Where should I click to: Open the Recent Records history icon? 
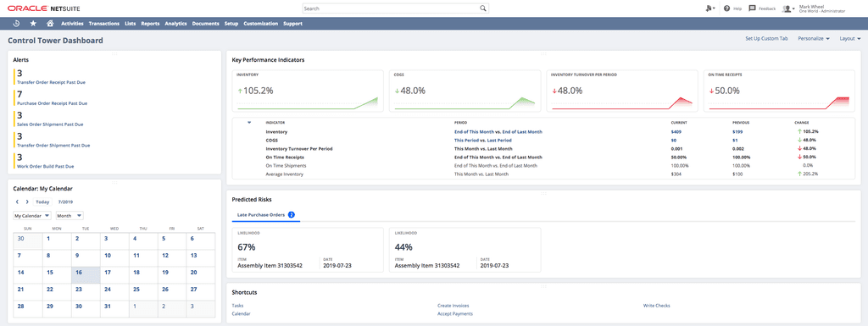[16, 24]
